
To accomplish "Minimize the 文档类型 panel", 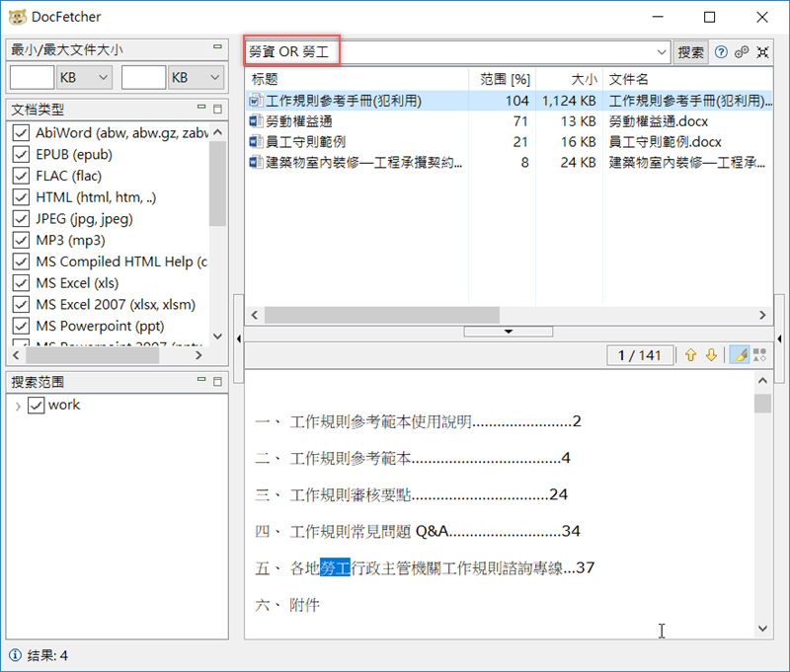I will [x=201, y=107].
